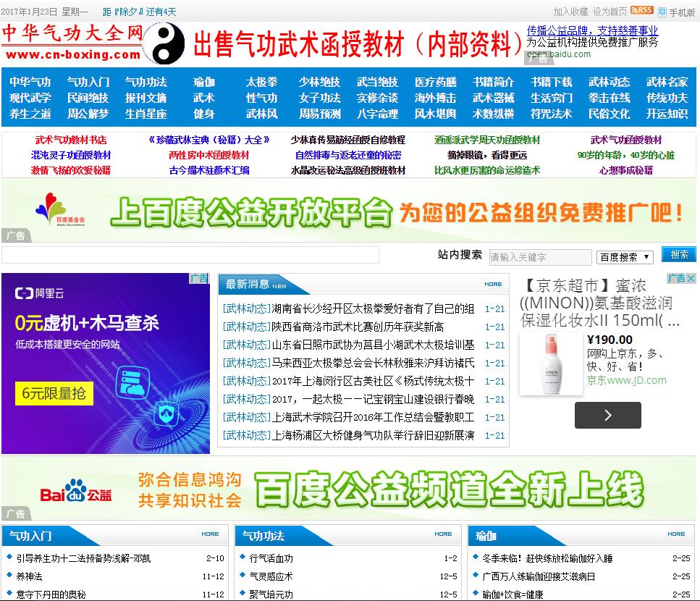Open 比风水更厉害的命运修造术 link

point(487,170)
